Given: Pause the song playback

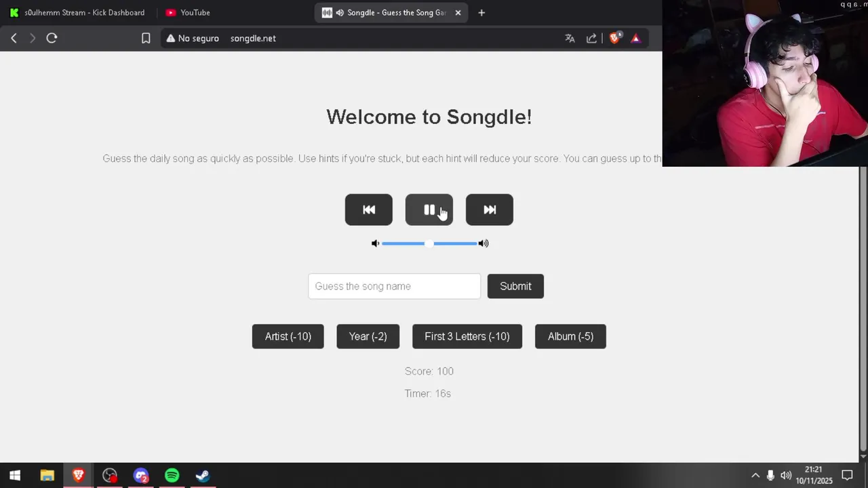Looking at the screenshot, I should click(429, 209).
